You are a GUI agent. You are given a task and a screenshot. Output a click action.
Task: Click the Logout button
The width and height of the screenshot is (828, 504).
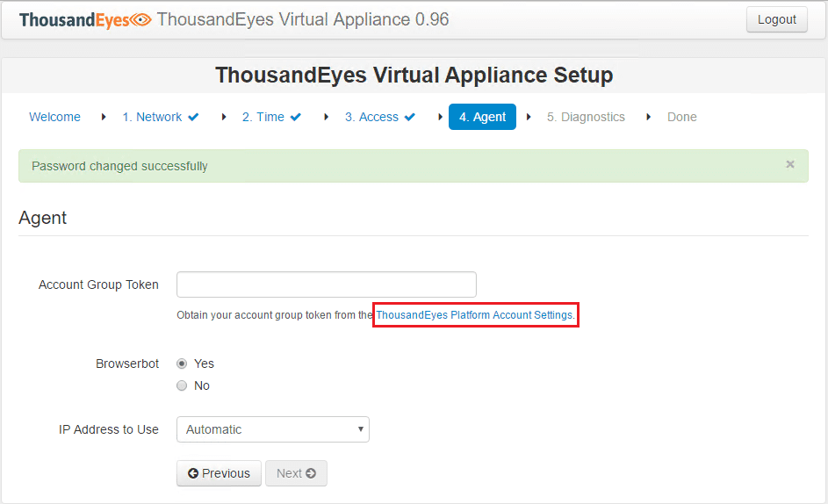pyautogui.click(x=776, y=19)
